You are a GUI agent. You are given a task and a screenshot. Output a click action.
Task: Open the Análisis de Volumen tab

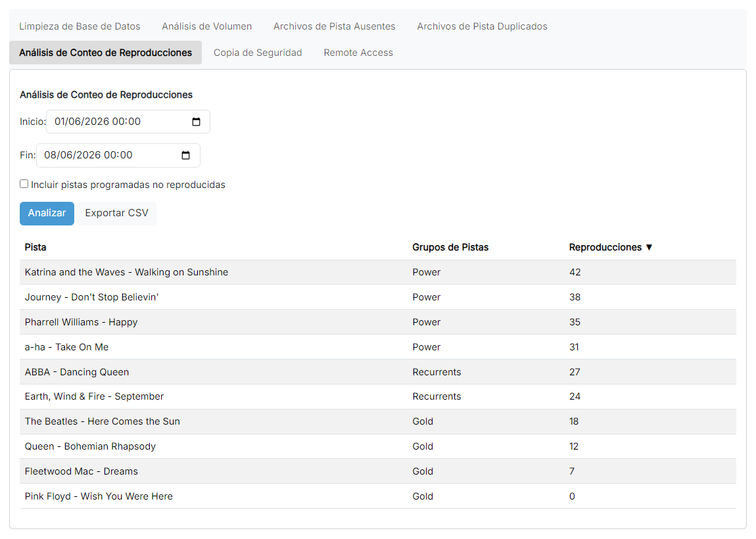click(x=207, y=26)
